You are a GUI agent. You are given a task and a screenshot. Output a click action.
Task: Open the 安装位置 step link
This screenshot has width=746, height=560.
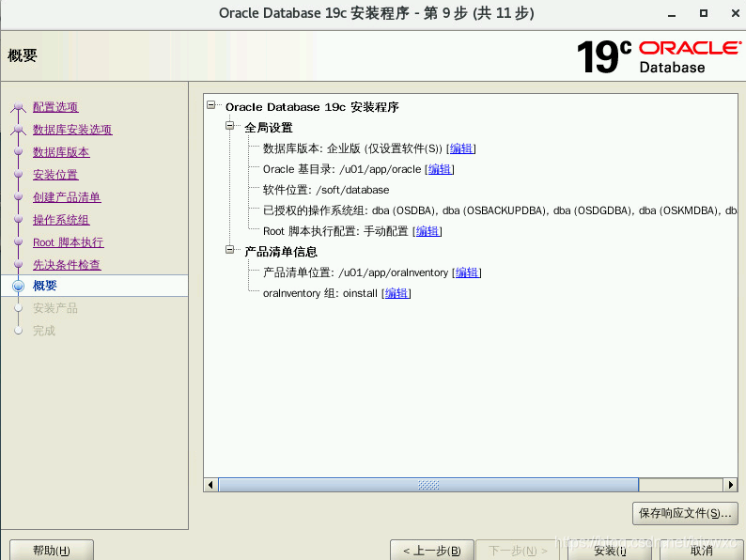(x=55, y=175)
